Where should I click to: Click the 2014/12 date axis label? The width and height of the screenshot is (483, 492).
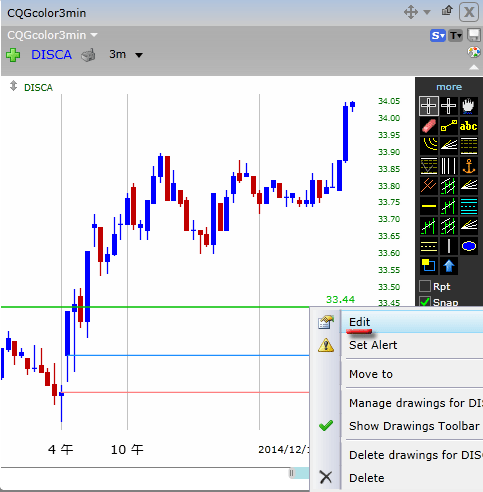284,449
